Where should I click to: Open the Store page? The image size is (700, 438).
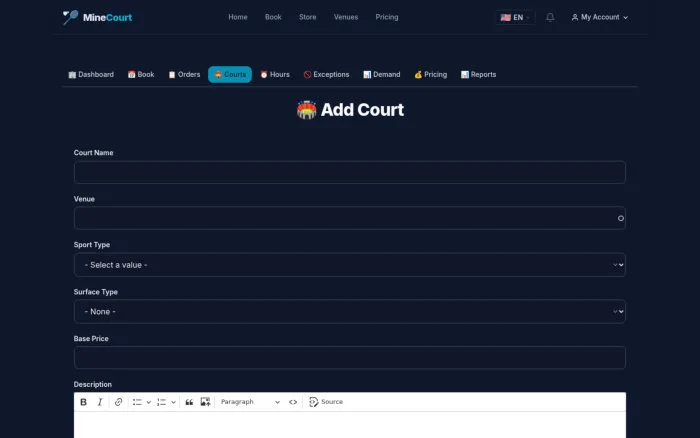308,17
